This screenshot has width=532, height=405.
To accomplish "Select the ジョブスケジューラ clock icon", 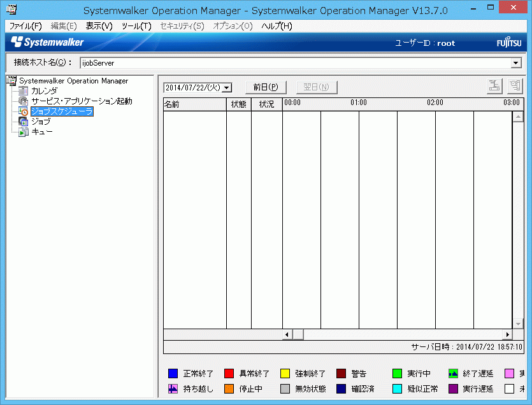I will coord(24,111).
